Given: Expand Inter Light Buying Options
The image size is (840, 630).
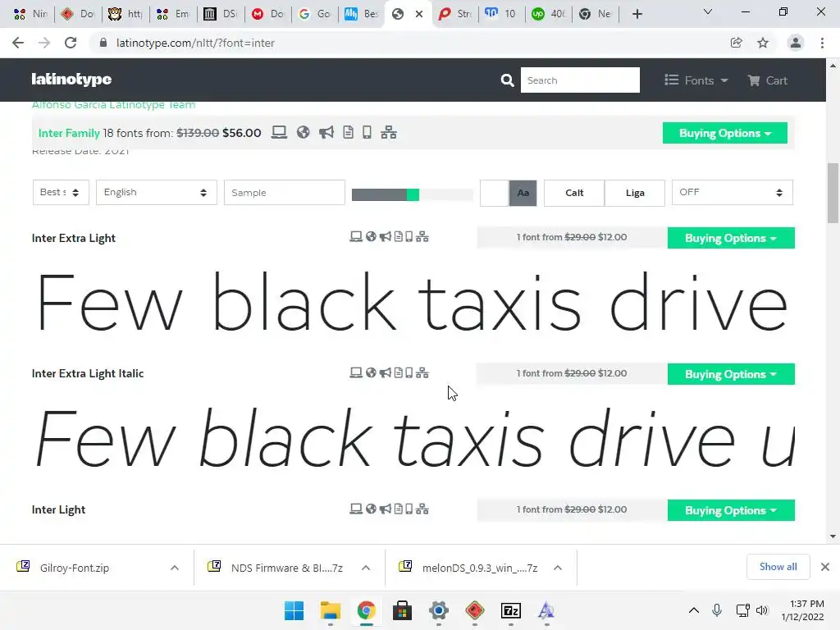Looking at the screenshot, I should tap(731, 510).
